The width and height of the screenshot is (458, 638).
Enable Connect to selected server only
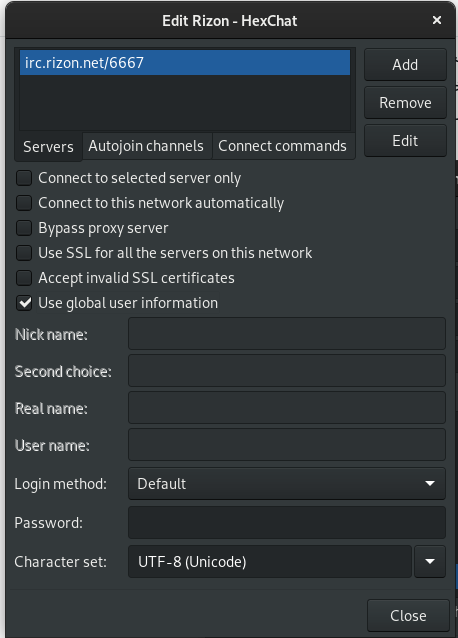coord(24,178)
